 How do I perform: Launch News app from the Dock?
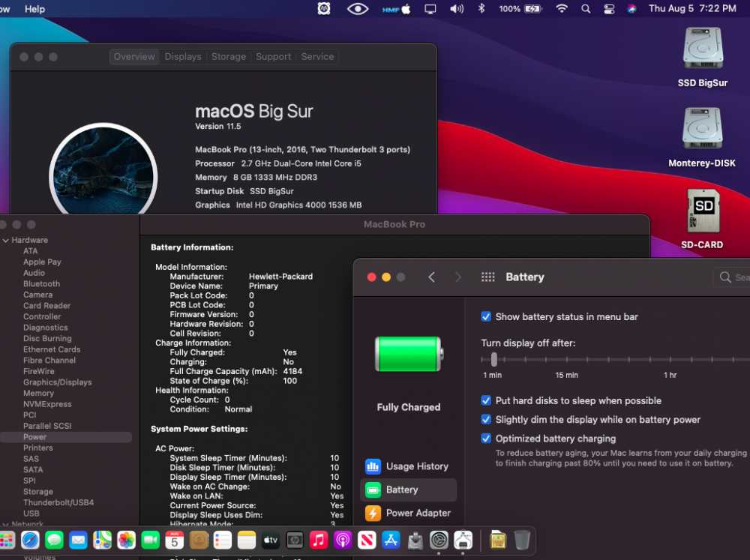click(367, 541)
